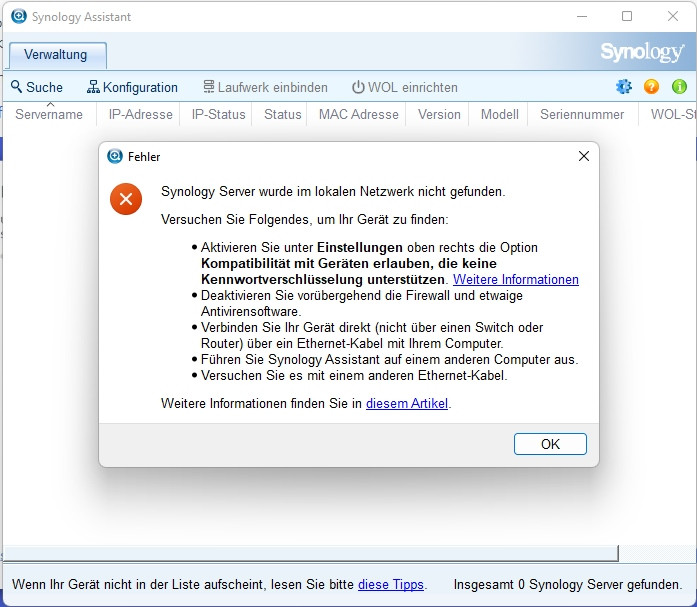The height and width of the screenshot is (607, 697).
Task: Open Konfiguration from the toolbar
Action: 132,87
